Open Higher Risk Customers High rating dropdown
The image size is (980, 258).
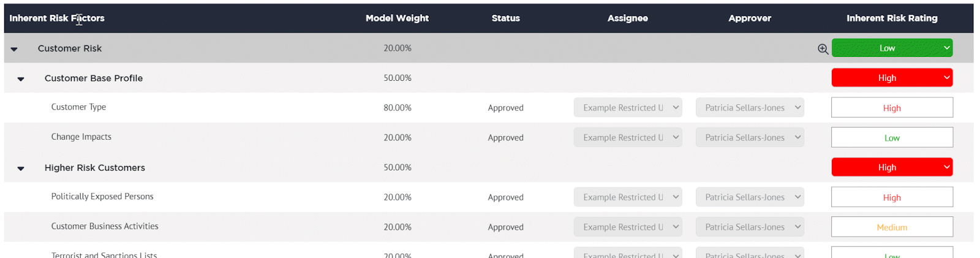(x=892, y=167)
